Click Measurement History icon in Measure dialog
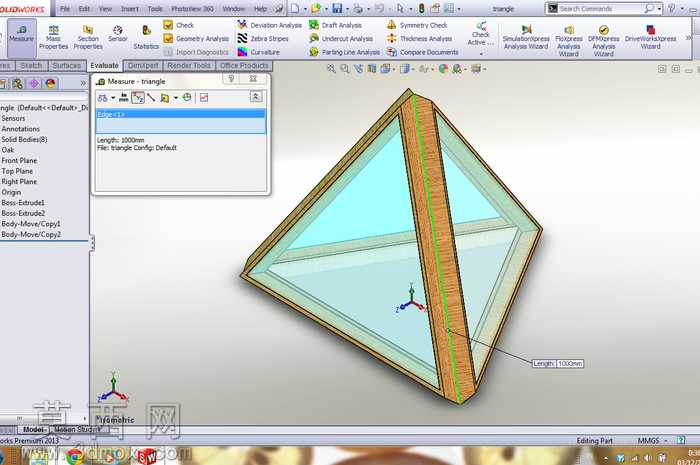The height and width of the screenshot is (465, 700). tap(187, 97)
